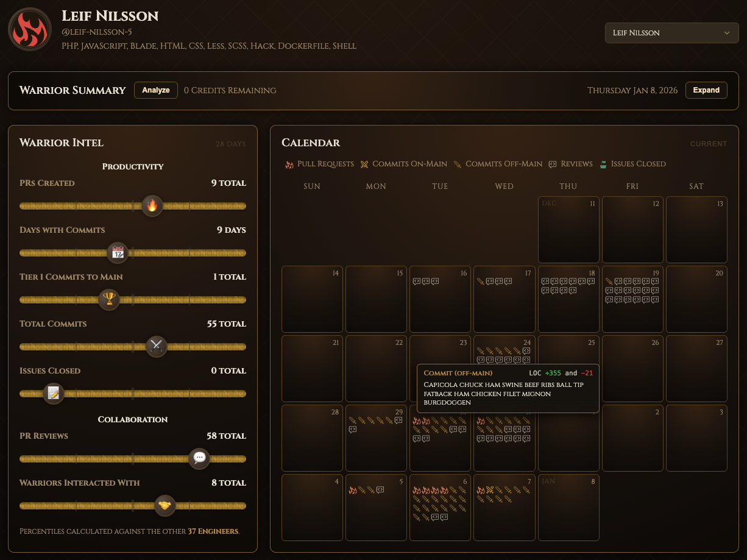Screen dimensions: 747x560
Task: Click the flame icon on the PRs Created slider
Action: click(x=152, y=206)
